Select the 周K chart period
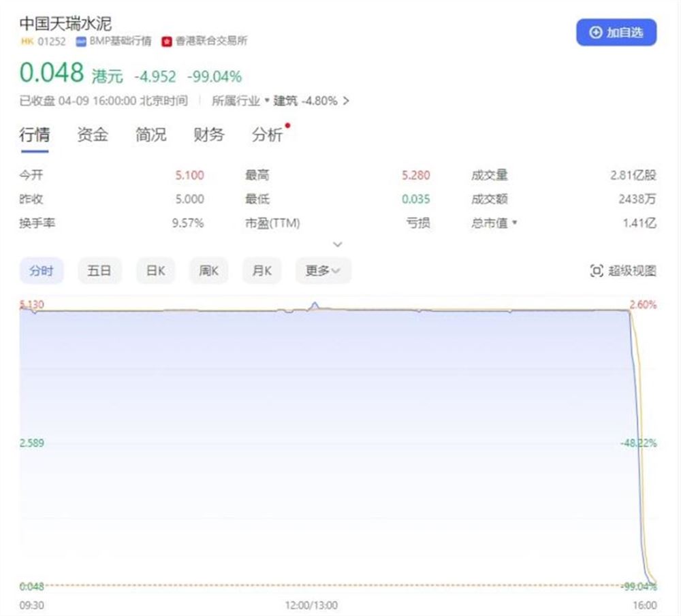Viewport: 681px width, 616px height. pyautogui.click(x=208, y=271)
